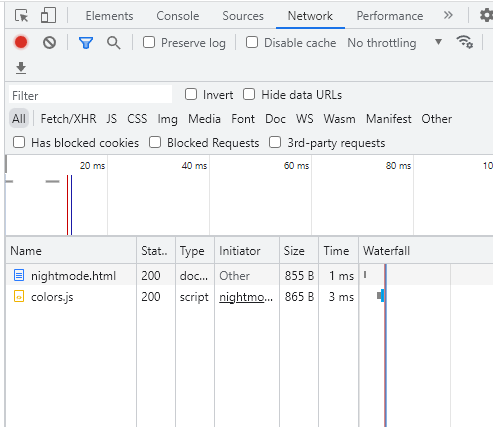Show more DevTools tabs chevron

click(x=448, y=15)
